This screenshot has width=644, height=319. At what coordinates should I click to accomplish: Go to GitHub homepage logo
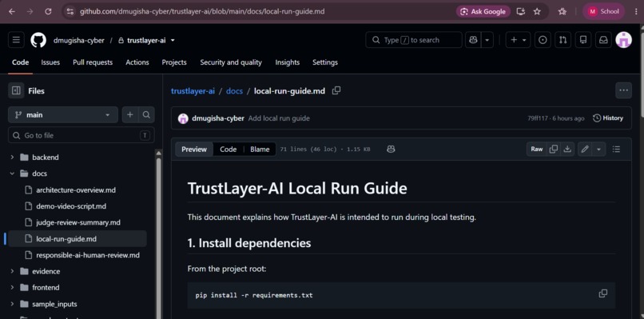coord(38,40)
